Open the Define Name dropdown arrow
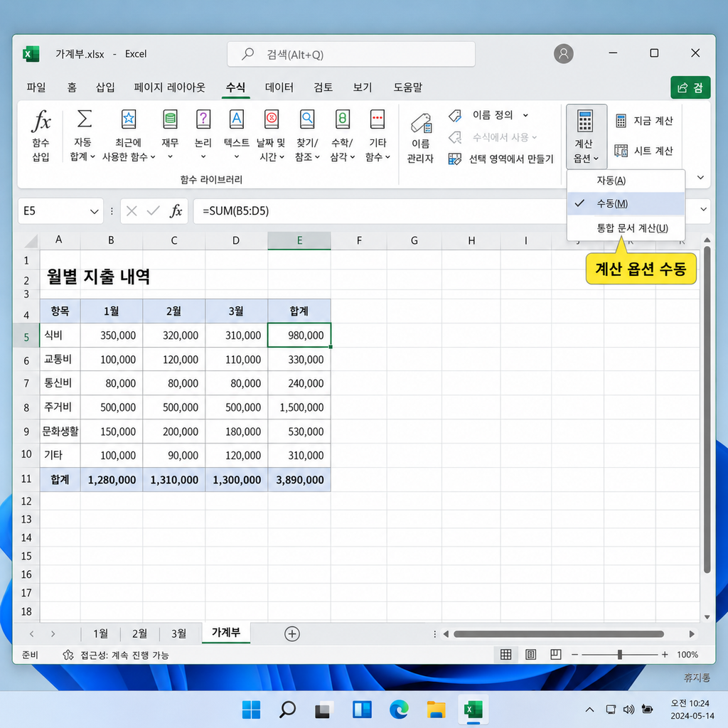Image resolution: width=728 pixels, height=728 pixels. point(525,115)
